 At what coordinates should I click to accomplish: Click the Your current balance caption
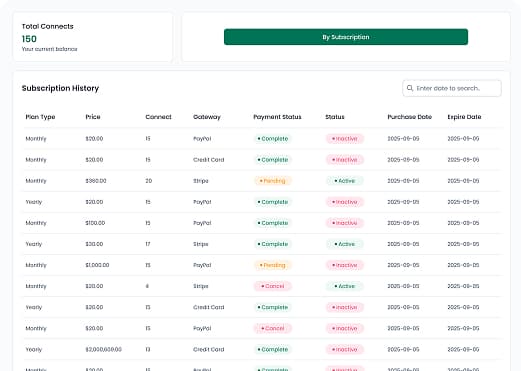click(50, 49)
